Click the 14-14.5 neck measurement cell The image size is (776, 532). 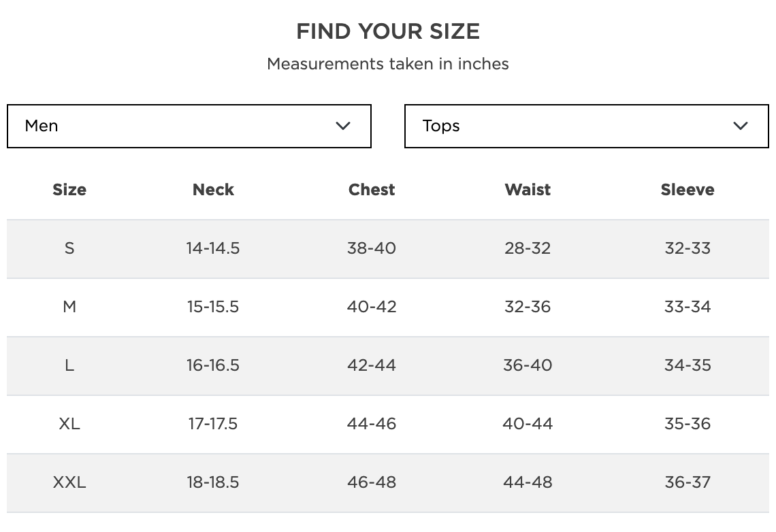pyautogui.click(x=213, y=248)
